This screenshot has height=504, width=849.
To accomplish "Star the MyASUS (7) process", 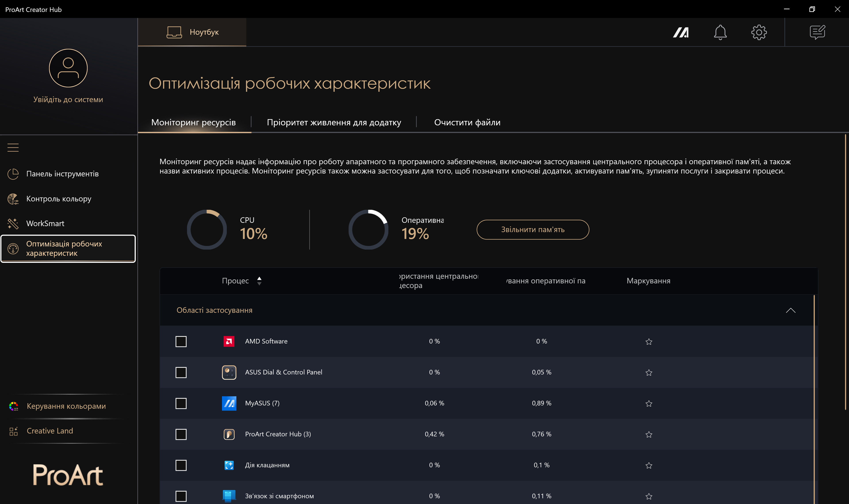I will (649, 403).
